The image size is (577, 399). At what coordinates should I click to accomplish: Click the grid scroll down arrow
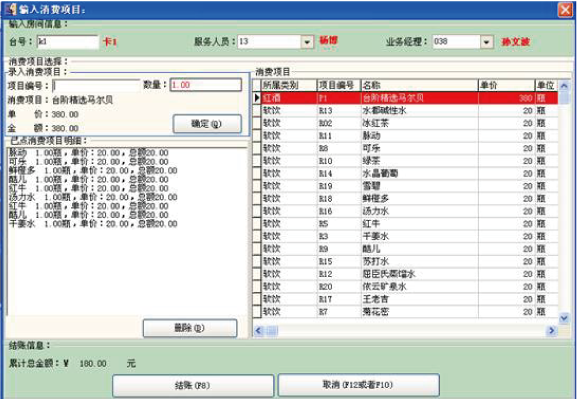[564, 317]
